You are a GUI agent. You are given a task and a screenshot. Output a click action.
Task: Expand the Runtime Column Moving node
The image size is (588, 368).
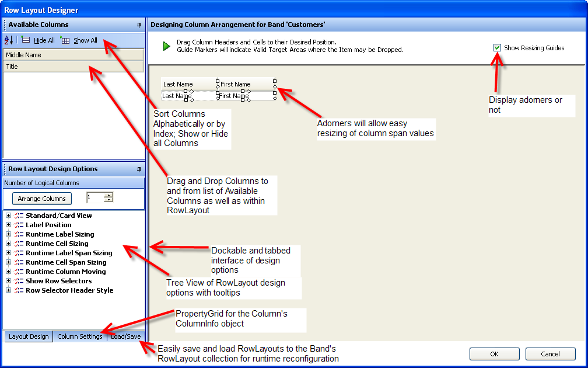click(8, 272)
